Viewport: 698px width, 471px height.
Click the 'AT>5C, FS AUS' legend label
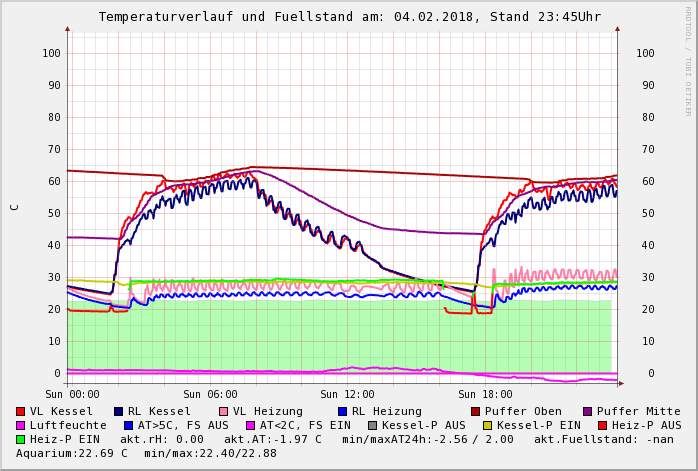point(183,425)
